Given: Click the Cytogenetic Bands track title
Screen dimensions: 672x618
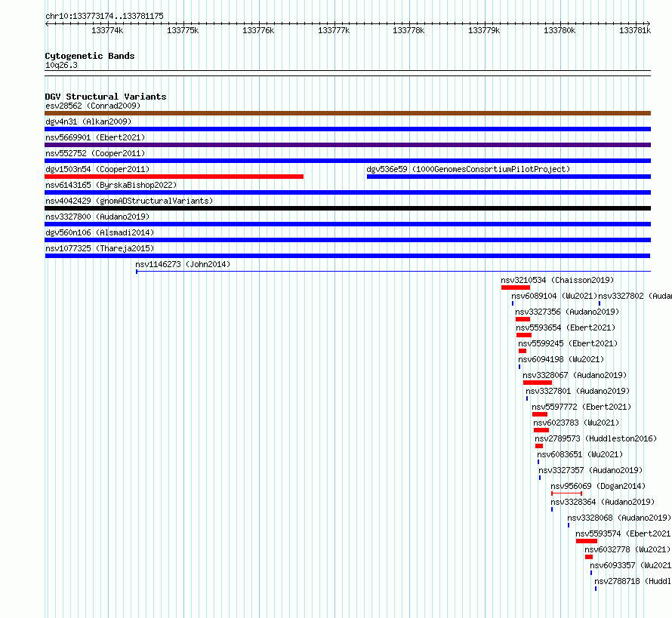Looking at the screenshot, I should [90, 56].
